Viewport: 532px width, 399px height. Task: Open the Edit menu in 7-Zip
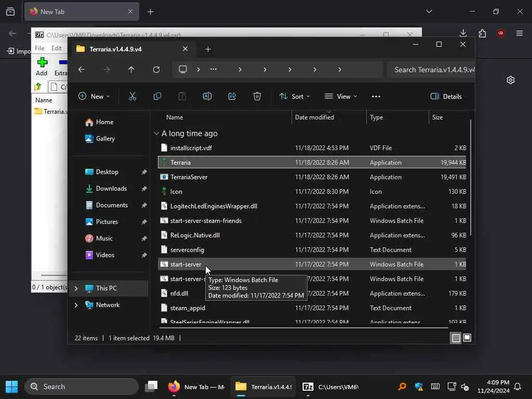56,48
